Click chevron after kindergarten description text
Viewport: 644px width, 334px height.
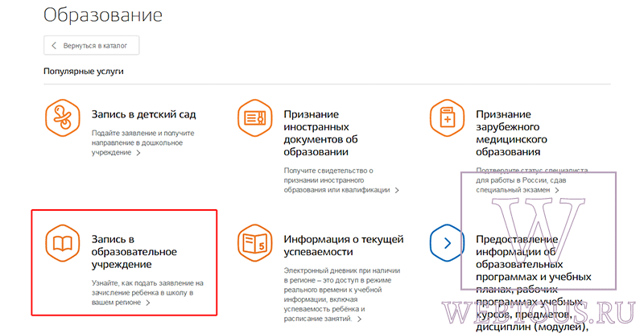pos(138,153)
